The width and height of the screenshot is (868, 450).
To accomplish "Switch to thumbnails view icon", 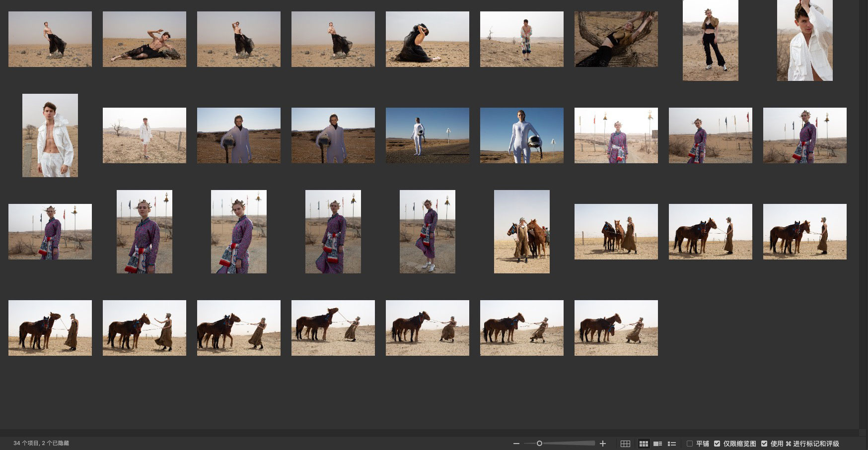I will coord(644,444).
